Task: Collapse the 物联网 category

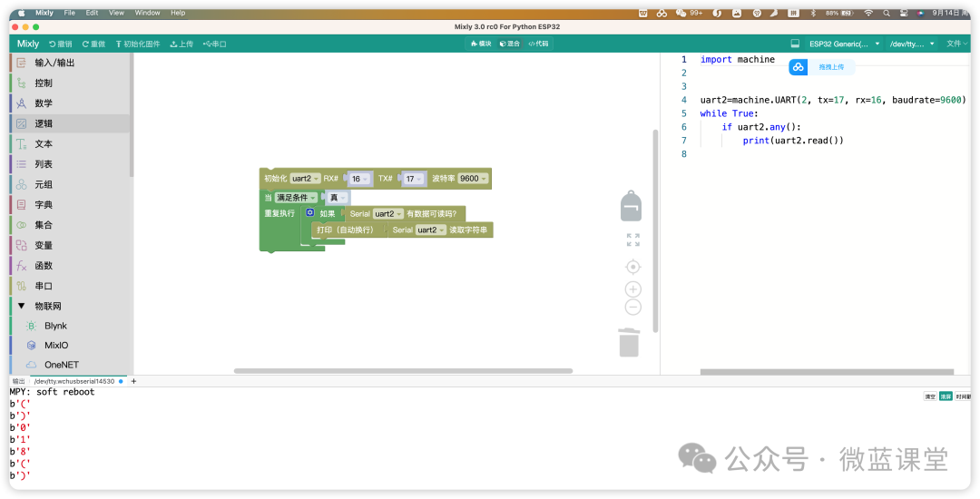Action: point(22,306)
